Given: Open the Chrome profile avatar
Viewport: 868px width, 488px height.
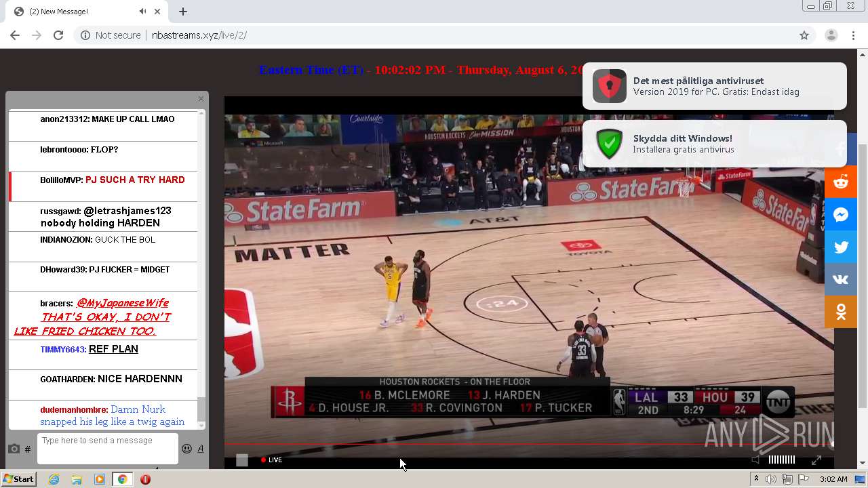Looking at the screenshot, I should (x=831, y=35).
